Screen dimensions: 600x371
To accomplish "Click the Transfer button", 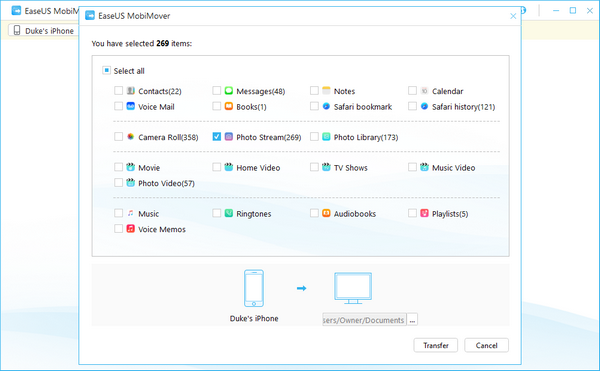I will pyautogui.click(x=436, y=345).
